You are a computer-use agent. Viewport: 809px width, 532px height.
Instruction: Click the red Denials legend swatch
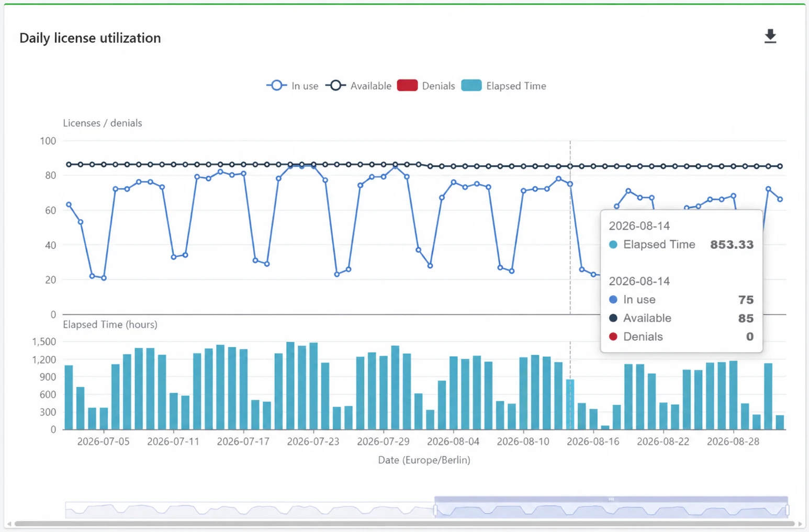(407, 85)
